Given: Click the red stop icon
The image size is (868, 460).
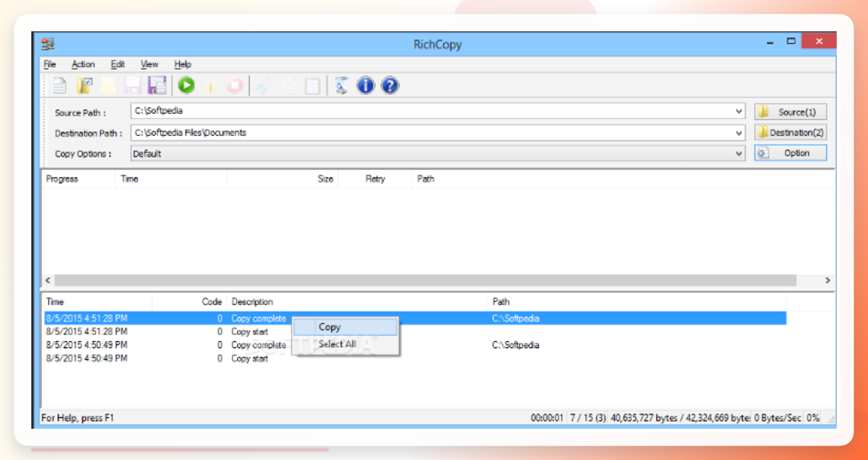Looking at the screenshot, I should point(234,86).
